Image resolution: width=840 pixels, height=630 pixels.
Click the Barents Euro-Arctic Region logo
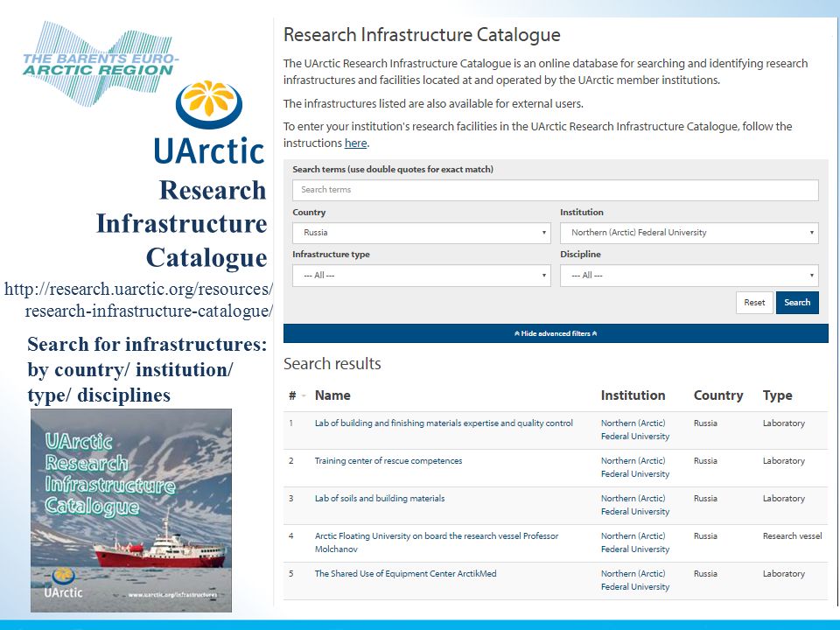coord(99,64)
